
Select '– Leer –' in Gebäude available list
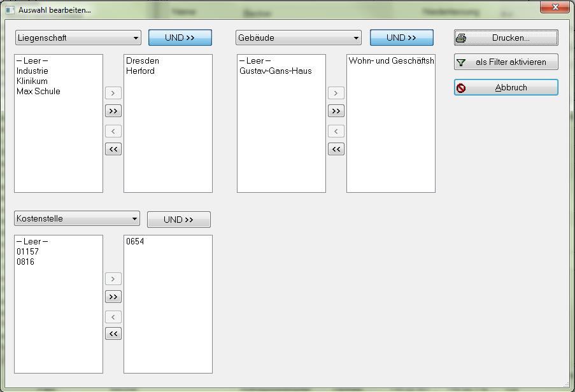255,61
